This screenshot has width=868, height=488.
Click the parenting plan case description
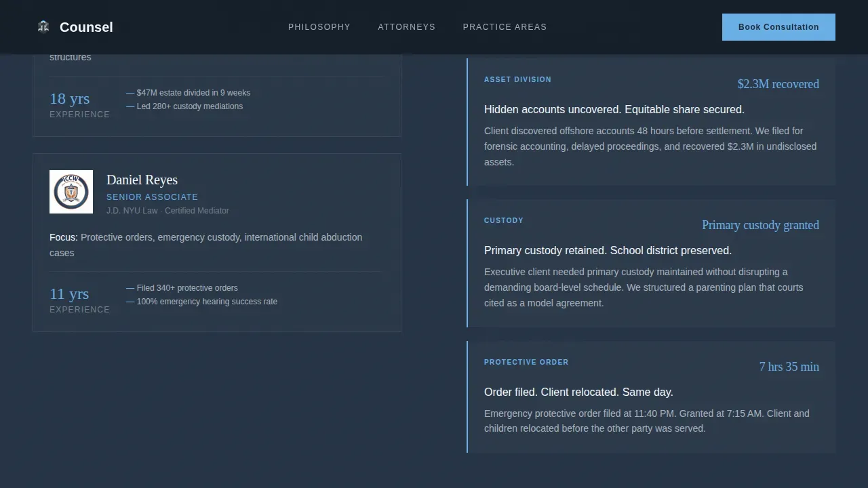(644, 287)
